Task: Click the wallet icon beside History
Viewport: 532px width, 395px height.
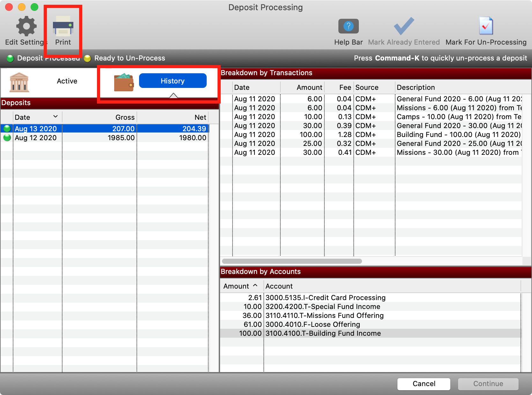Action: 124,82
